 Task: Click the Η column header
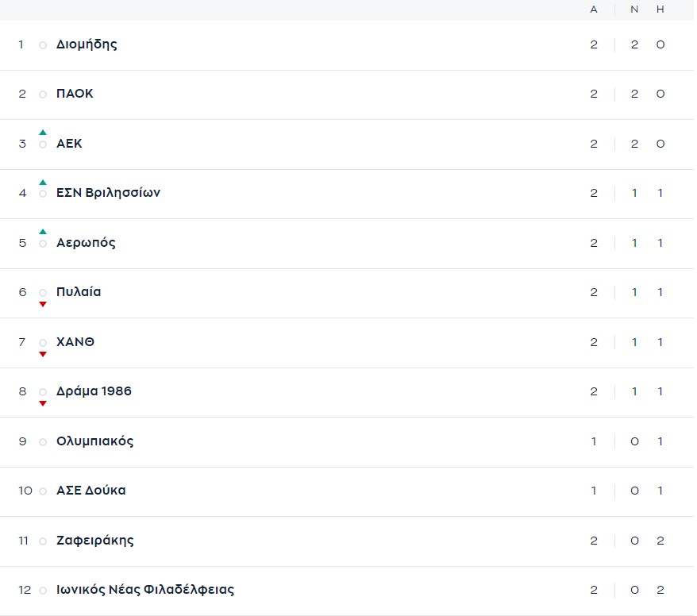(660, 10)
